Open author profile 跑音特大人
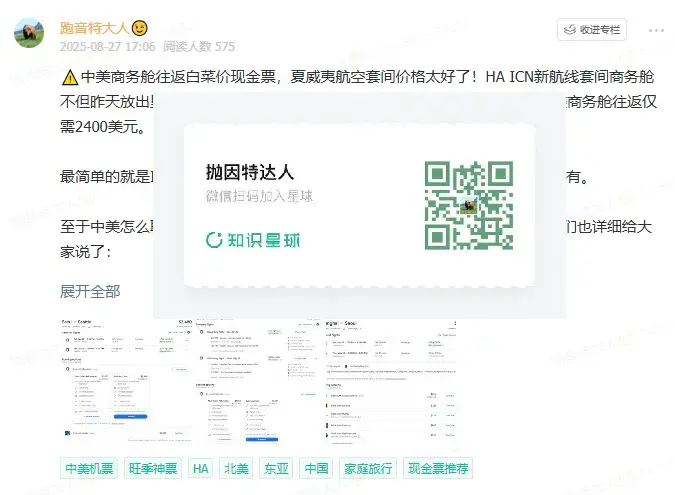The height and width of the screenshot is (495, 675). [x=94, y=28]
